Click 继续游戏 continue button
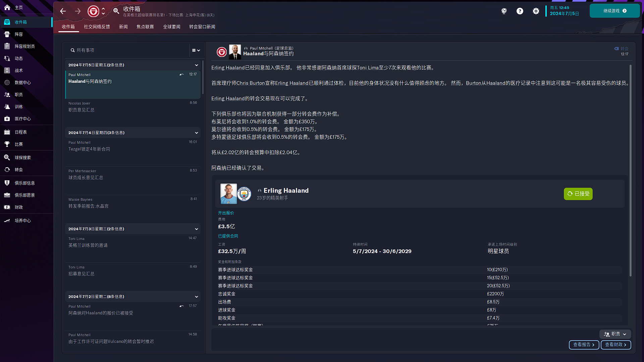Image resolution: width=644 pixels, height=362 pixels. [614, 11]
